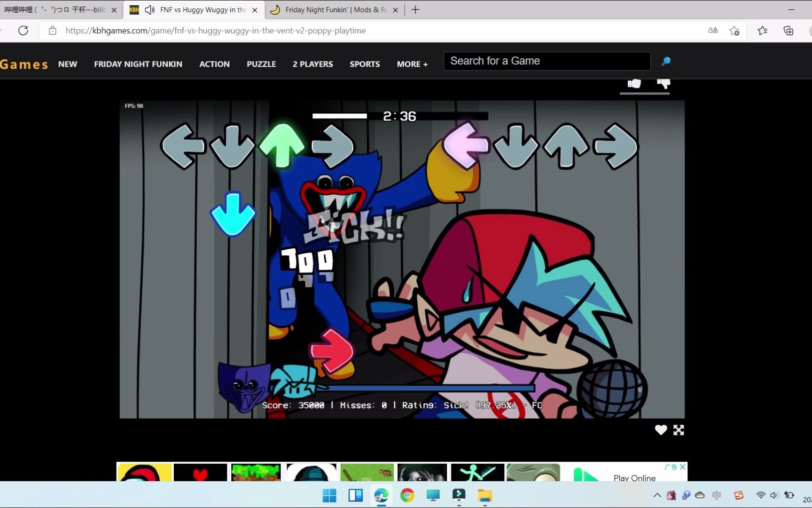Minimize the browser window
Image resolution: width=812 pixels, height=508 pixels.
tap(792, 10)
